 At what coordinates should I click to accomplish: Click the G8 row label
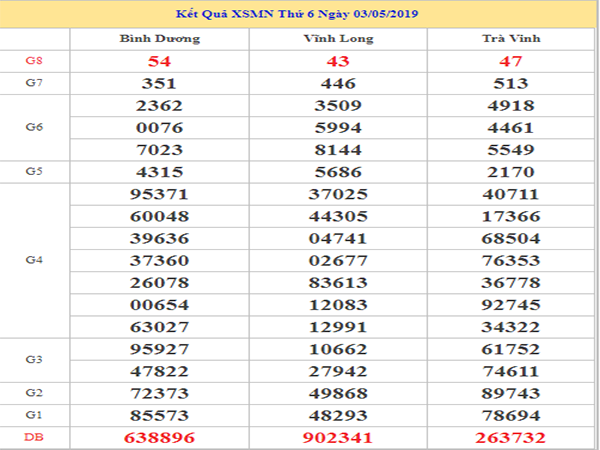(34, 60)
